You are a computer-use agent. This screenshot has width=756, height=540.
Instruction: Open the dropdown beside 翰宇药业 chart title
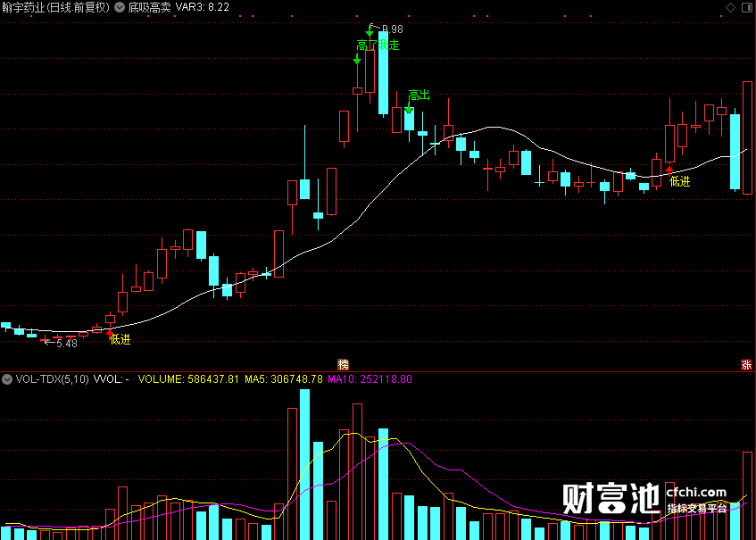click(x=119, y=7)
